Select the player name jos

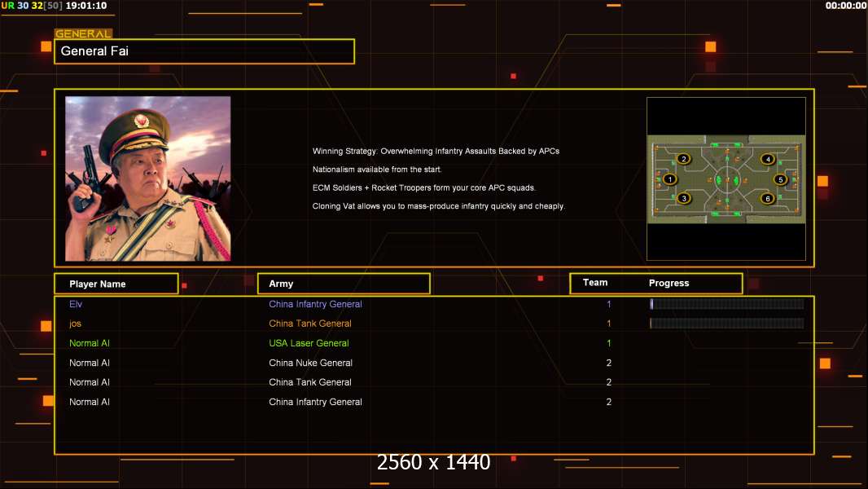pos(75,324)
